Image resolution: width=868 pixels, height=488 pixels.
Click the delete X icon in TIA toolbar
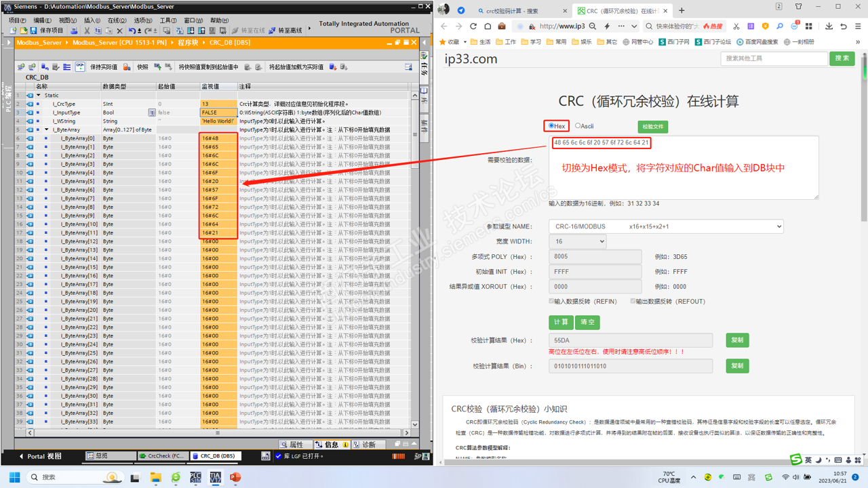coord(120,30)
